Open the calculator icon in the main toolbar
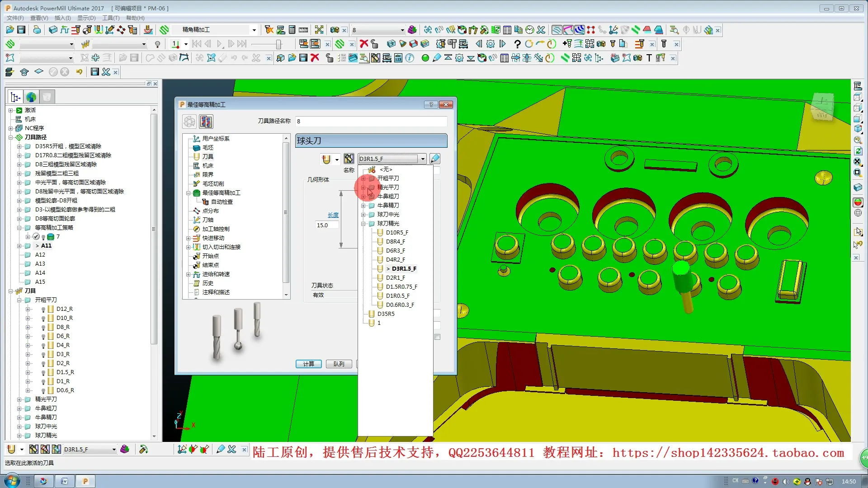 tap(292, 30)
